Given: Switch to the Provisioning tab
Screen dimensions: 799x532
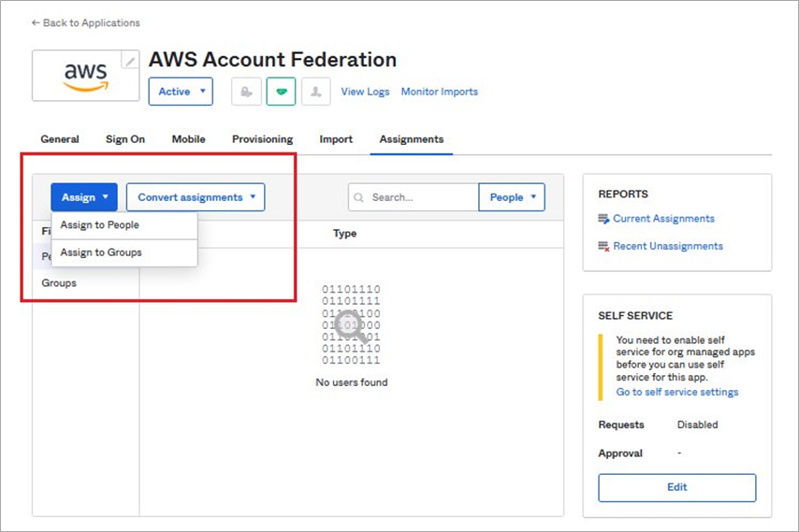Looking at the screenshot, I should 262,139.
